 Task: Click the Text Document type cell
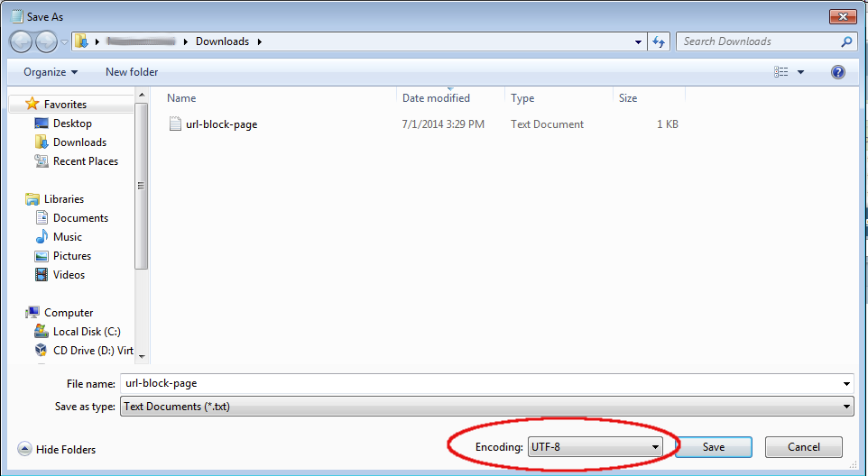pos(547,124)
